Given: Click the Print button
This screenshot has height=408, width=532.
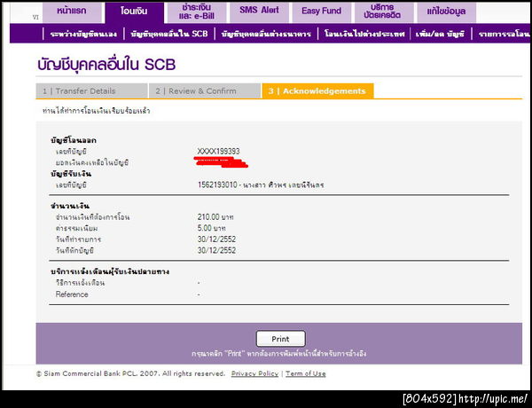Looking at the screenshot, I should point(280,339).
